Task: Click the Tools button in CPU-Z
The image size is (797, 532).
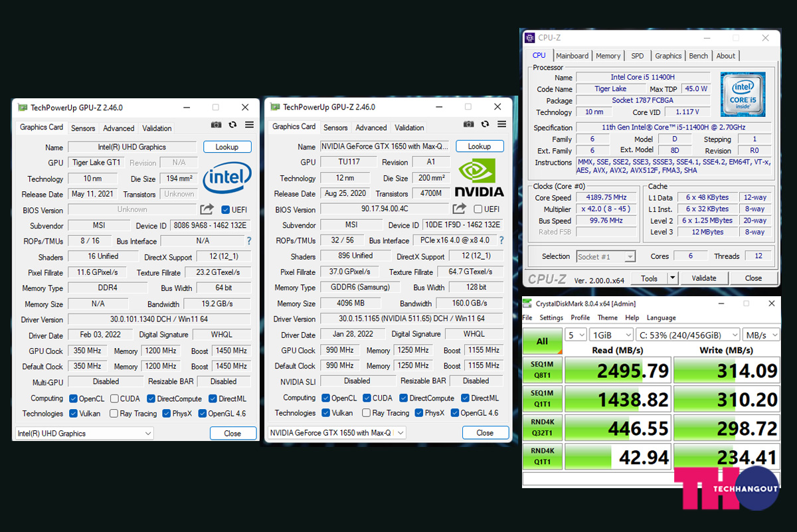Action: (x=649, y=278)
